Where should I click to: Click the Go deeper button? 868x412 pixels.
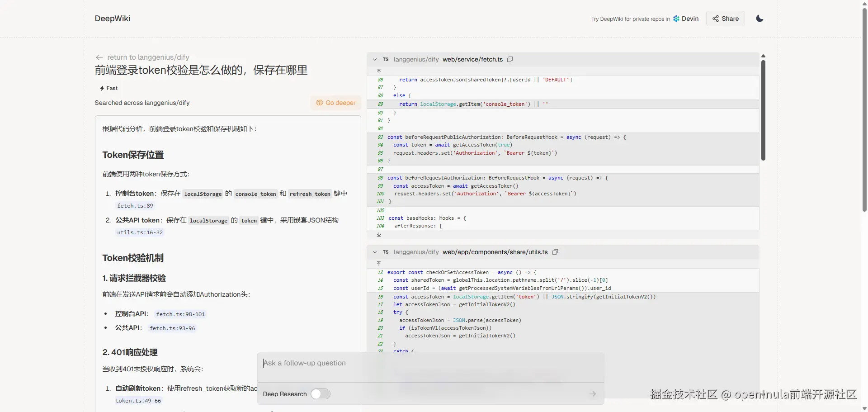[335, 103]
